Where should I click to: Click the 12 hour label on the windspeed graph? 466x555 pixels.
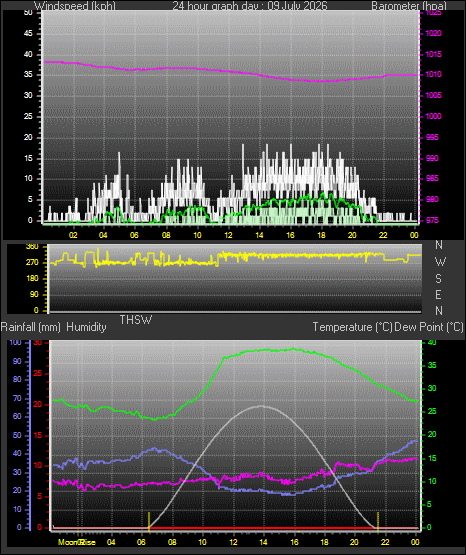pyautogui.click(x=228, y=235)
